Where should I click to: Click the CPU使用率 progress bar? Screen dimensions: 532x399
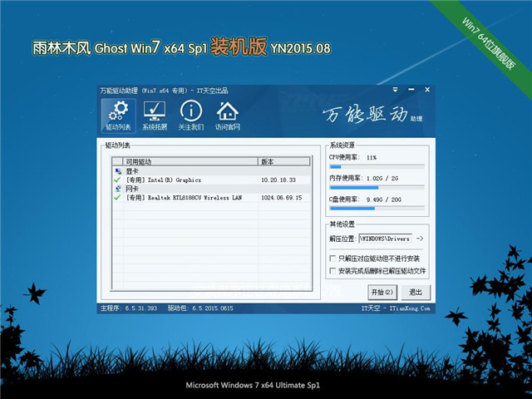coord(377,166)
